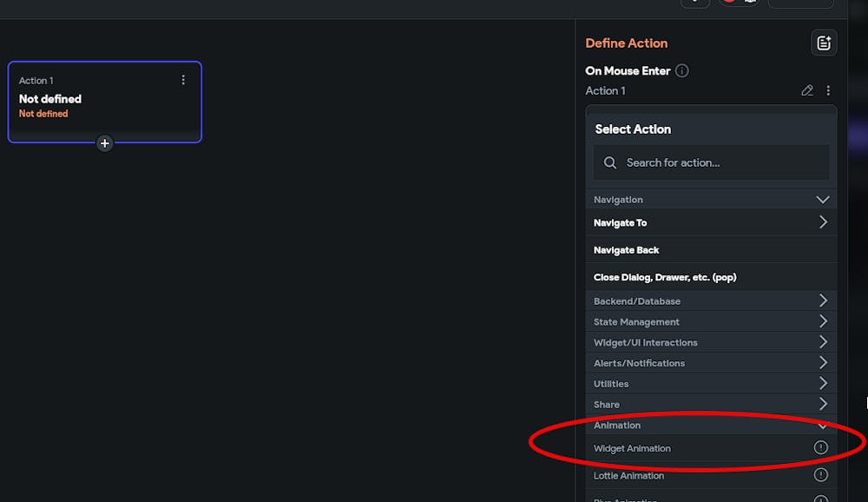Click the search magnifier in the action search bar
868x502 pixels.
pos(609,162)
